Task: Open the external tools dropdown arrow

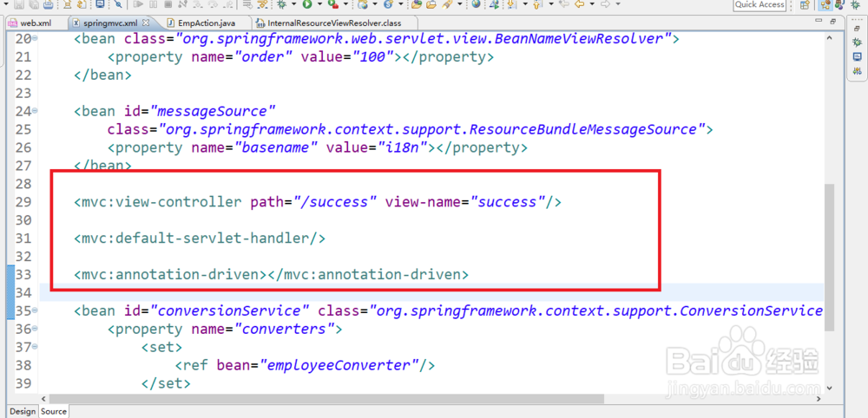Action: point(345,4)
